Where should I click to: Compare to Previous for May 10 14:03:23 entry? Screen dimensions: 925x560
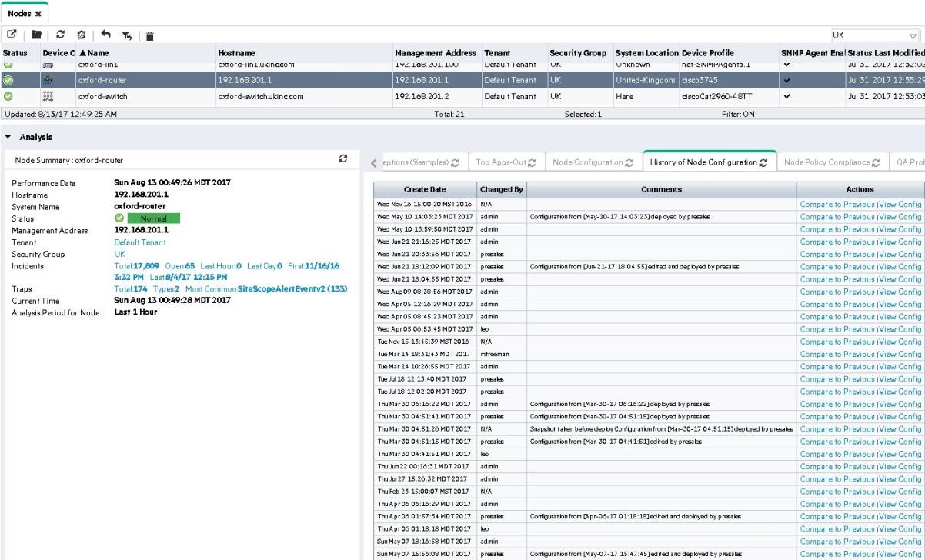pyautogui.click(x=837, y=217)
